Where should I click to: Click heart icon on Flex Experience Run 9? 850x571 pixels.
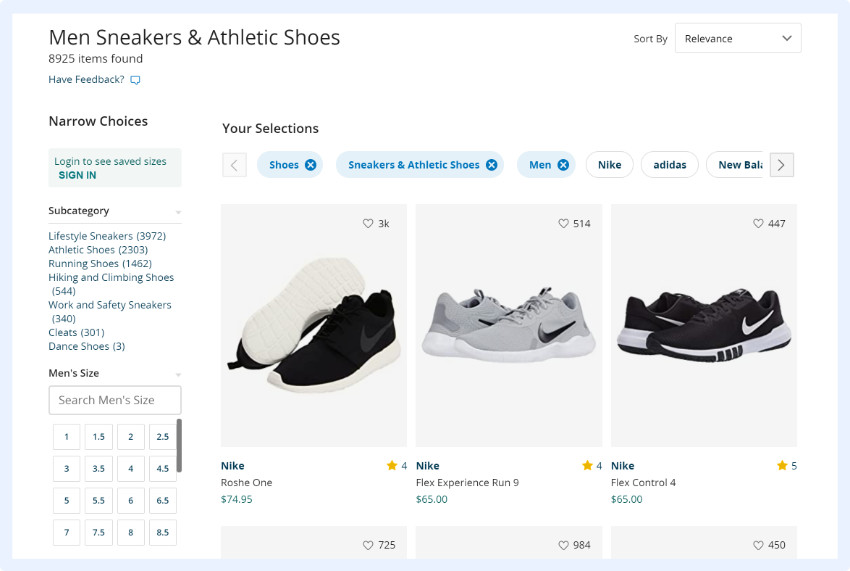click(x=563, y=224)
